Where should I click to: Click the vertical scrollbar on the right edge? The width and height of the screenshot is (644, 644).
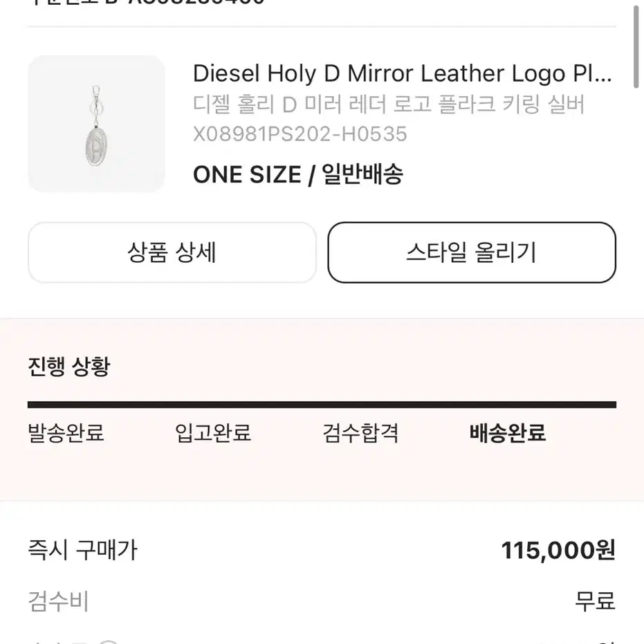[x=636, y=44]
